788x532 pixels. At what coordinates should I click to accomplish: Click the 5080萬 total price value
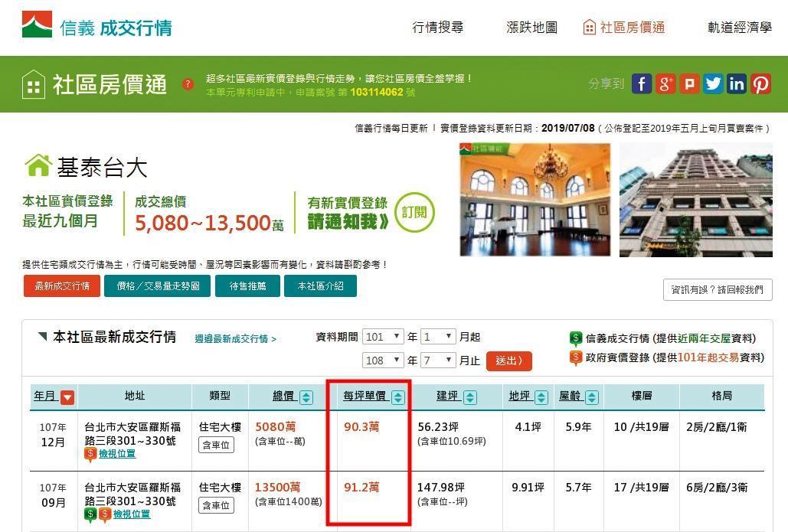pyautogui.click(x=276, y=426)
